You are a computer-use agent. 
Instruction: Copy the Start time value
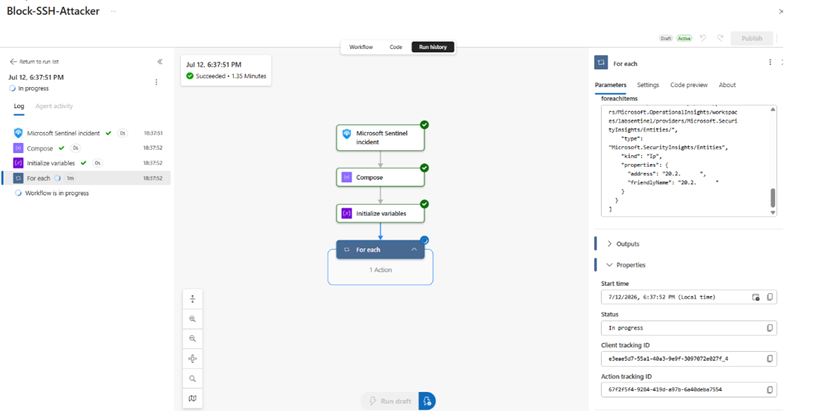(769, 297)
